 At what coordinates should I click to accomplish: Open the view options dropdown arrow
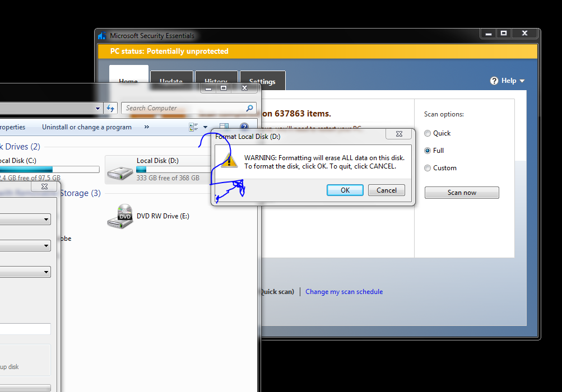point(206,127)
